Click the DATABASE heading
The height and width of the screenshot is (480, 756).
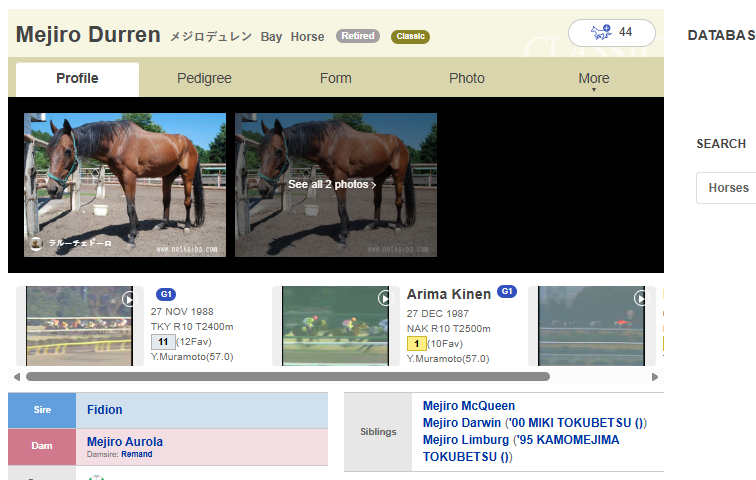pos(721,35)
